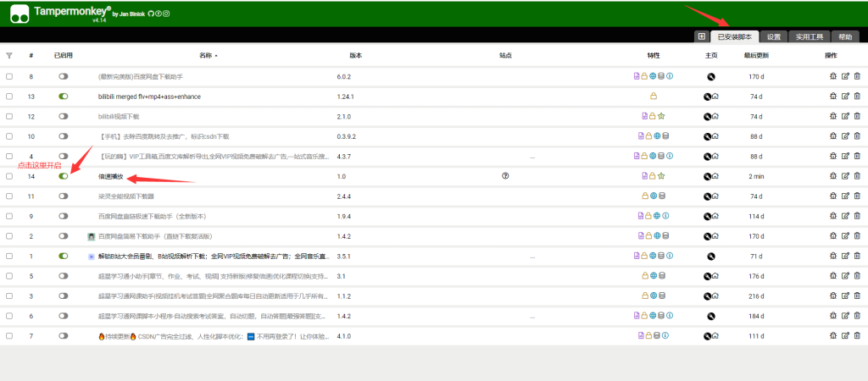The width and height of the screenshot is (868, 381).
Task: Open 柒灵全能视频下载器 script name
Action: [x=125, y=196]
